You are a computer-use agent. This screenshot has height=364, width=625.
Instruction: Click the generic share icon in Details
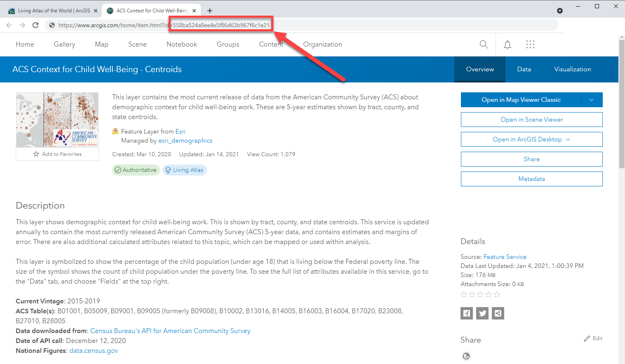pyautogui.click(x=498, y=313)
